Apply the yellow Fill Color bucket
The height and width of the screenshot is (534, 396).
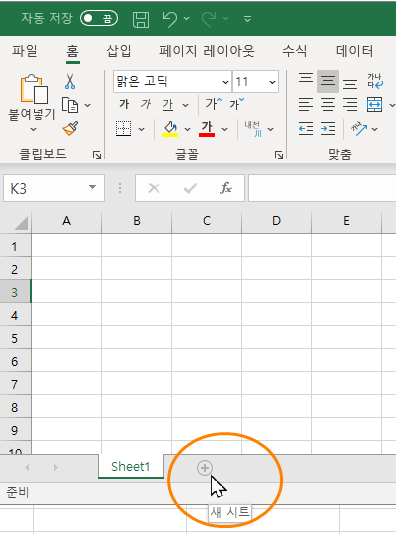170,129
